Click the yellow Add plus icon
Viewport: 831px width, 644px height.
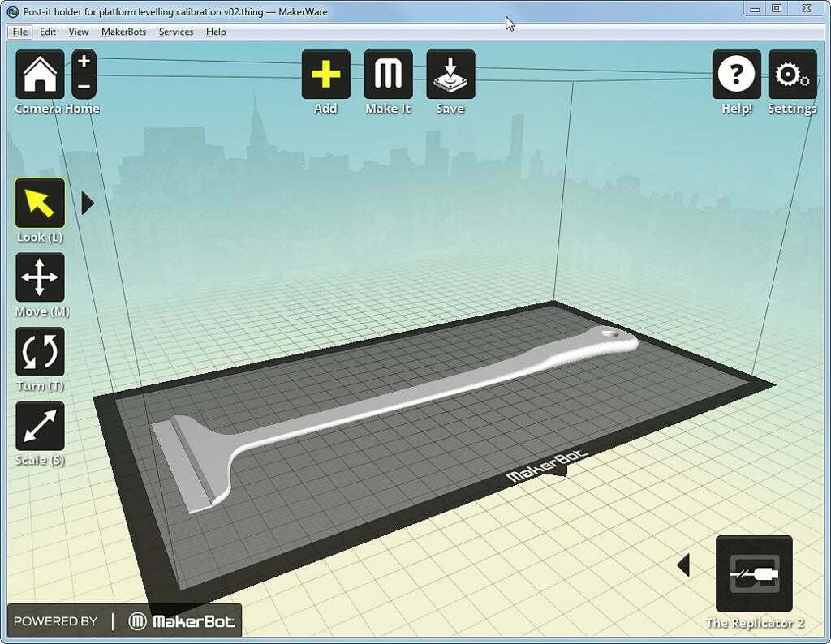pyautogui.click(x=326, y=75)
